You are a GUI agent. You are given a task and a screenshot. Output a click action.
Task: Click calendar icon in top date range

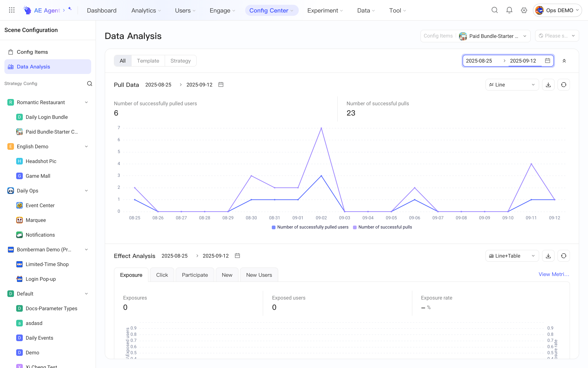(x=547, y=61)
